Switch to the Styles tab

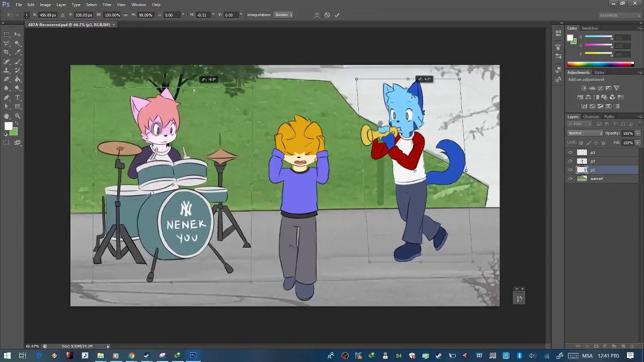click(x=599, y=72)
